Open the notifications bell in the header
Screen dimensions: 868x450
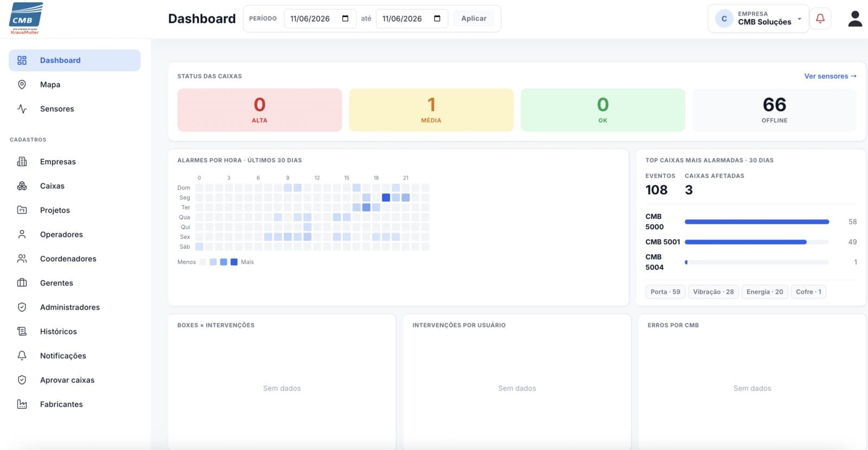[x=820, y=18]
